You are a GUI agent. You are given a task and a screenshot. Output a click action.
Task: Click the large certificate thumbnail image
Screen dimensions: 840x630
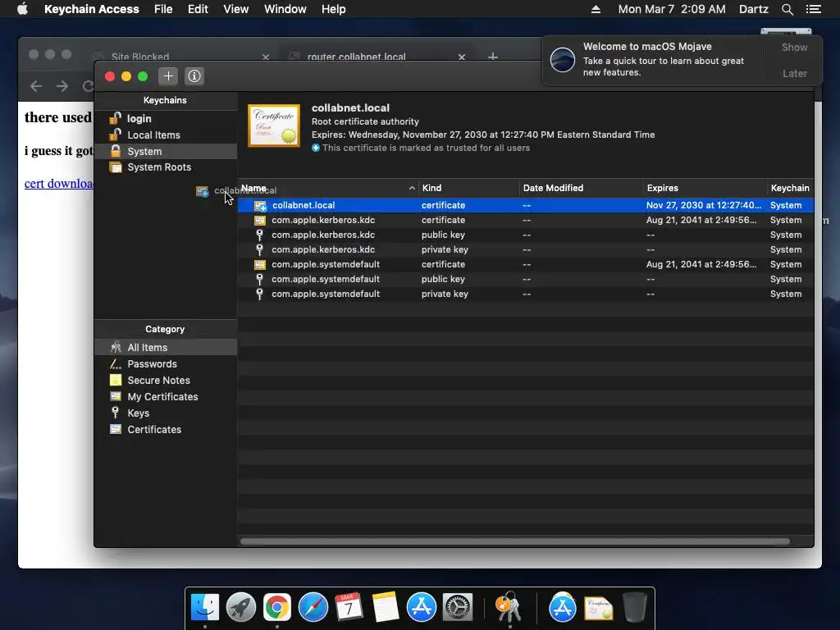click(274, 126)
